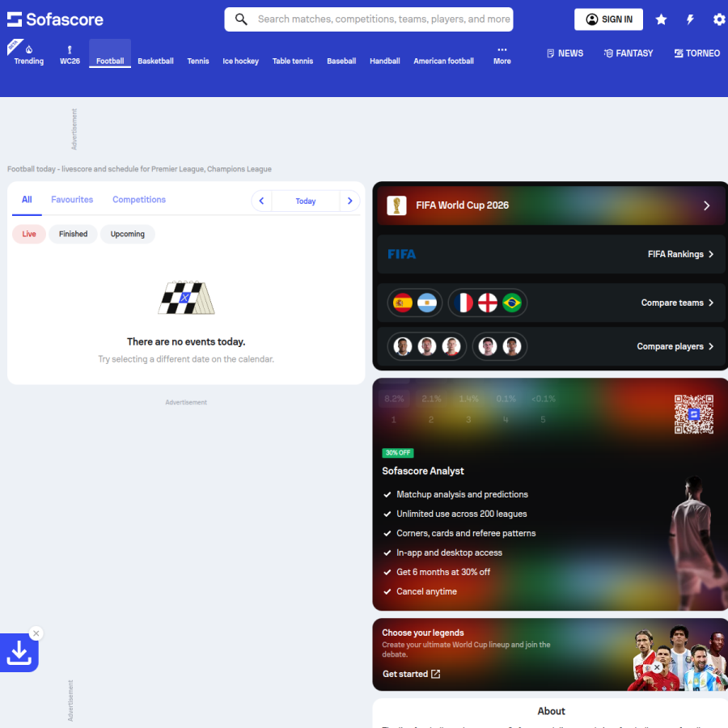Open settings gear icon
Screen dimensions: 728x728
click(x=719, y=19)
